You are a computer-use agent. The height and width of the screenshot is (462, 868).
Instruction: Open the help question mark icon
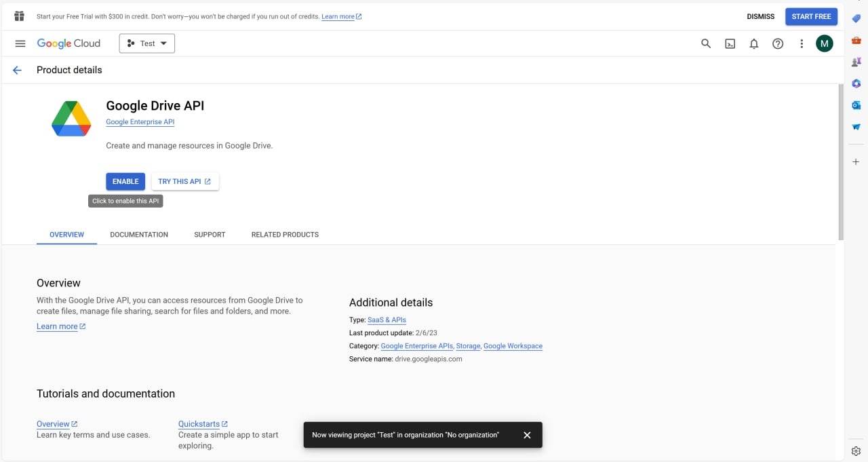click(778, 43)
